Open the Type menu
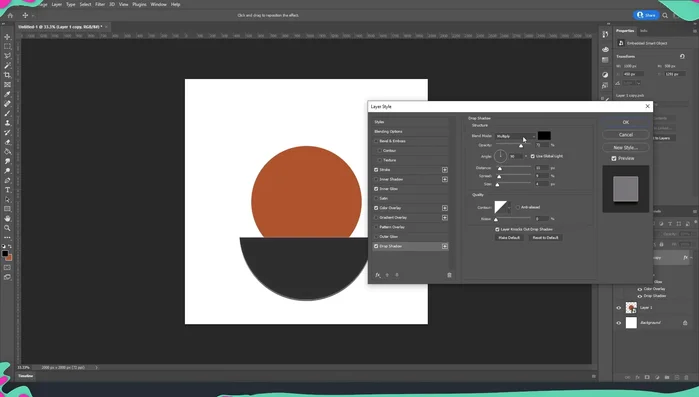Screen dimensions: 699x397 pos(71,4)
